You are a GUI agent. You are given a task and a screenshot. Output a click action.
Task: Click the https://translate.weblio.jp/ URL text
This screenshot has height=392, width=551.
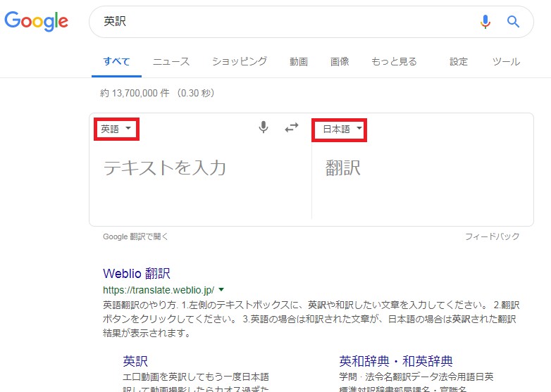[159, 290]
